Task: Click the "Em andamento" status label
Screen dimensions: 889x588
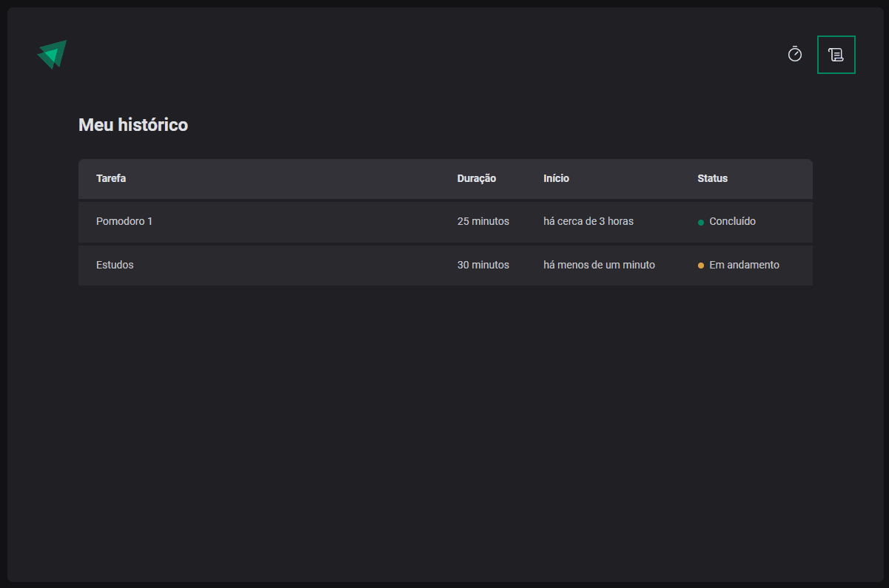Action: [x=744, y=265]
